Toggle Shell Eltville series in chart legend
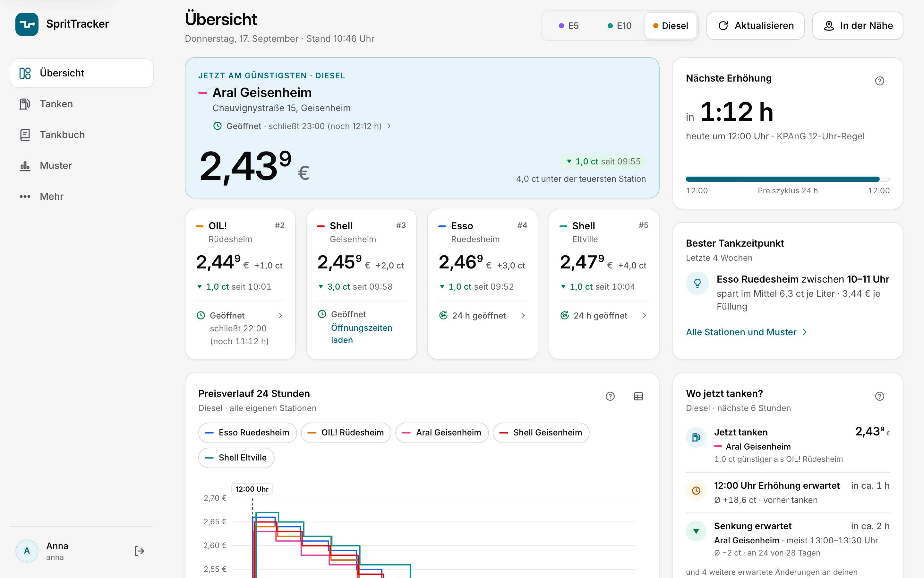Image resolution: width=924 pixels, height=578 pixels. click(x=236, y=458)
